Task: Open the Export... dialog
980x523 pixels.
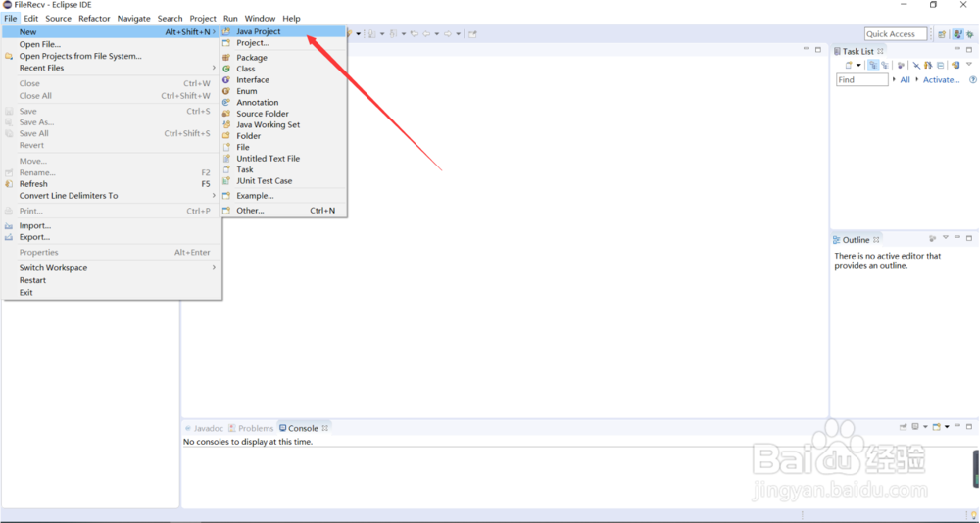Action: point(112,237)
